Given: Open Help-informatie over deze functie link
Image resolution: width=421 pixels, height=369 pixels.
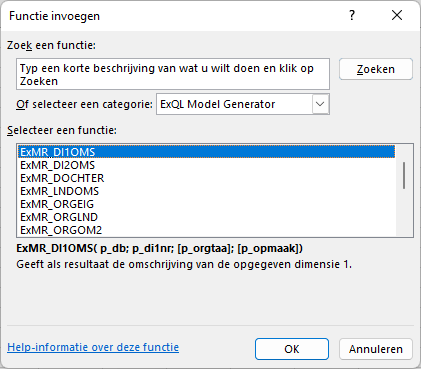Looking at the screenshot, I should point(93,347).
